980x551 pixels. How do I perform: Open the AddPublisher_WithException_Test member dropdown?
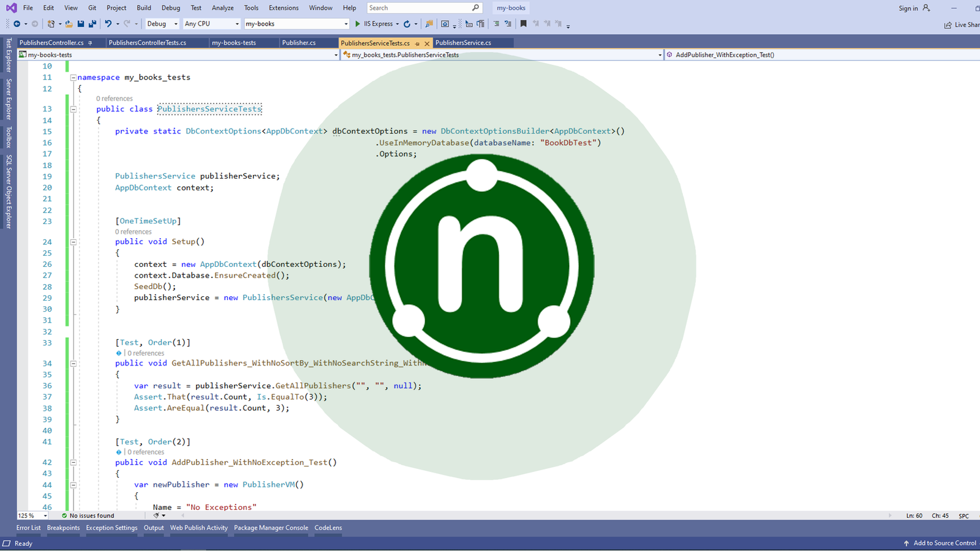click(823, 54)
